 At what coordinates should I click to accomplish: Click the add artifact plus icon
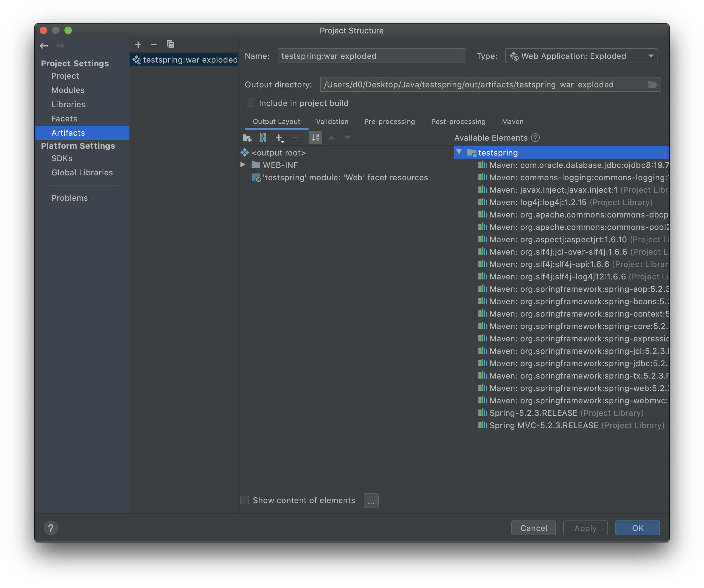[x=138, y=45]
